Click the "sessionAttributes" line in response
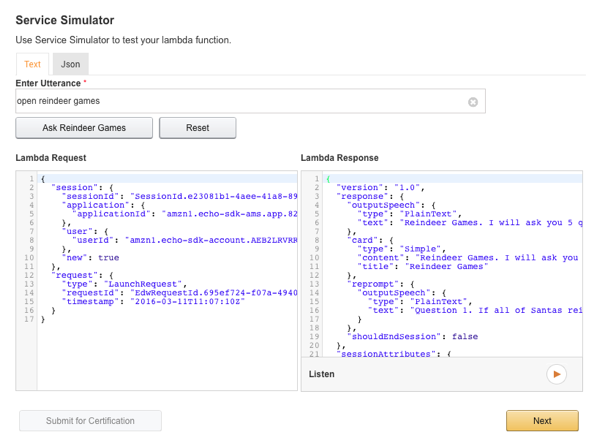Screen dimensions: 600x446 click(x=394, y=354)
